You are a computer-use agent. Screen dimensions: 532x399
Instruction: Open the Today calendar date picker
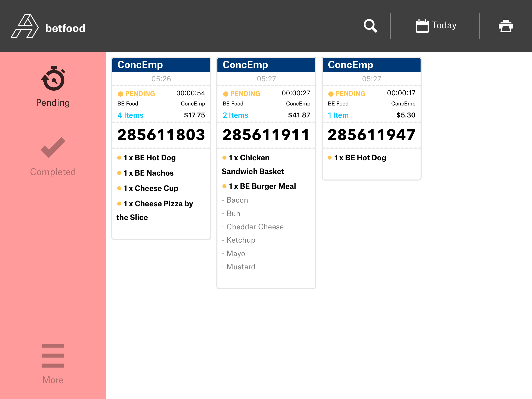click(436, 26)
